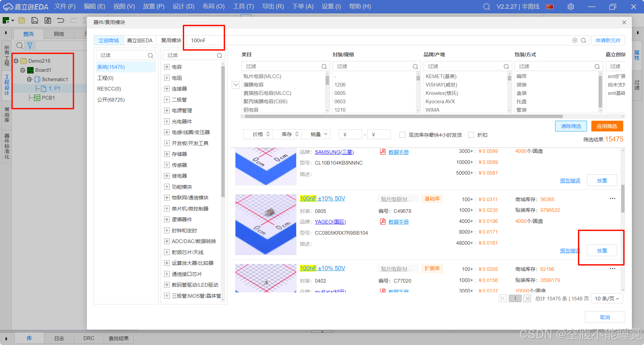Click the minimum price input field

350,134
